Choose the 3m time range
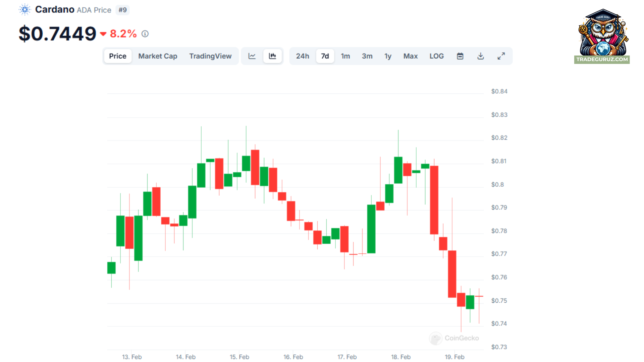This screenshot has width=644, height=362. [x=367, y=56]
